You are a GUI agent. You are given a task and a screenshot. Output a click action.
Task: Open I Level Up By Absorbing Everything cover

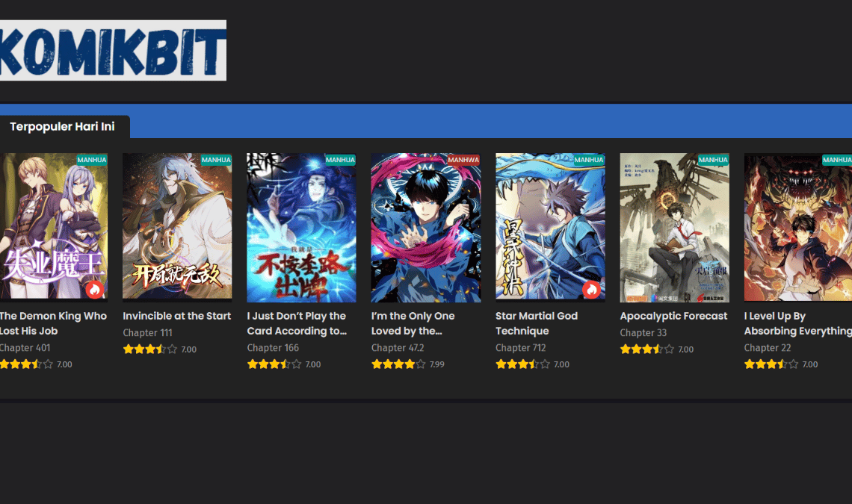click(x=797, y=227)
